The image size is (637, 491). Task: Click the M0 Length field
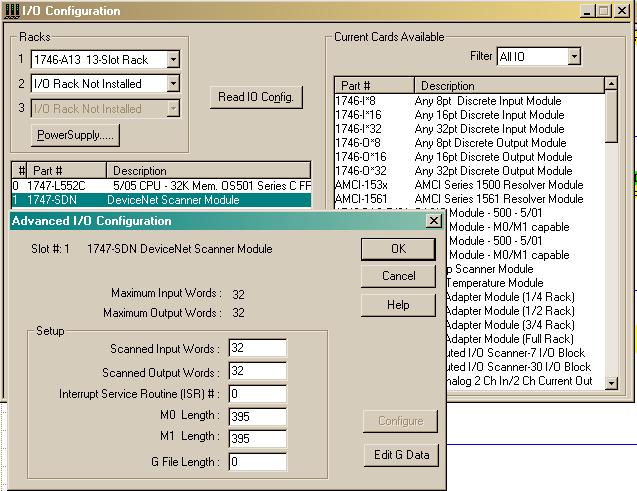click(x=258, y=416)
